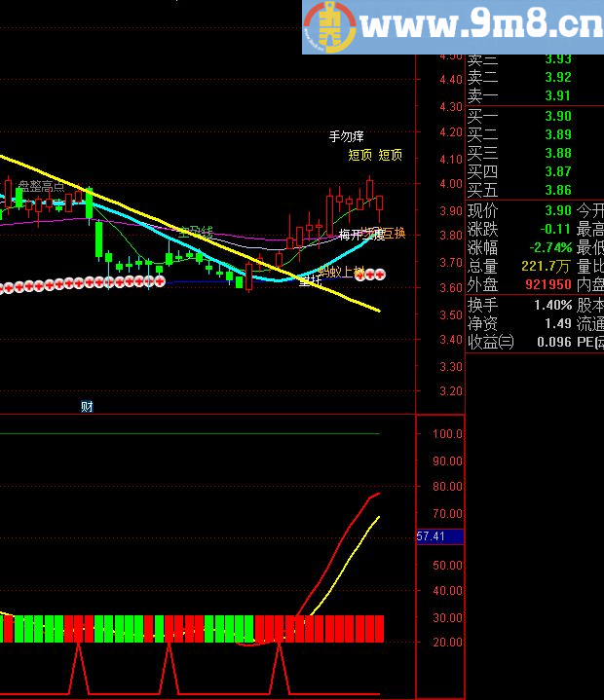Click the 梅开二度 signal label

(361, 235)
